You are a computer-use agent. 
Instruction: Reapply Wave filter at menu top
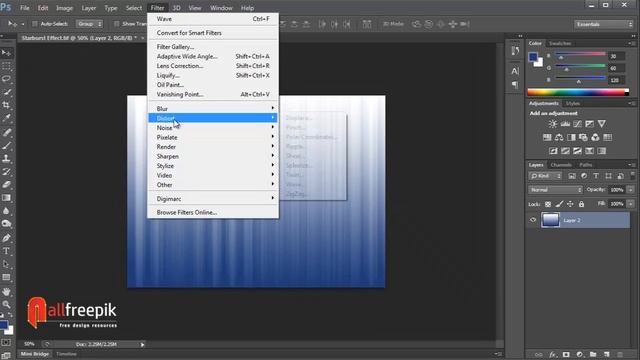click(x=213, y=19)
